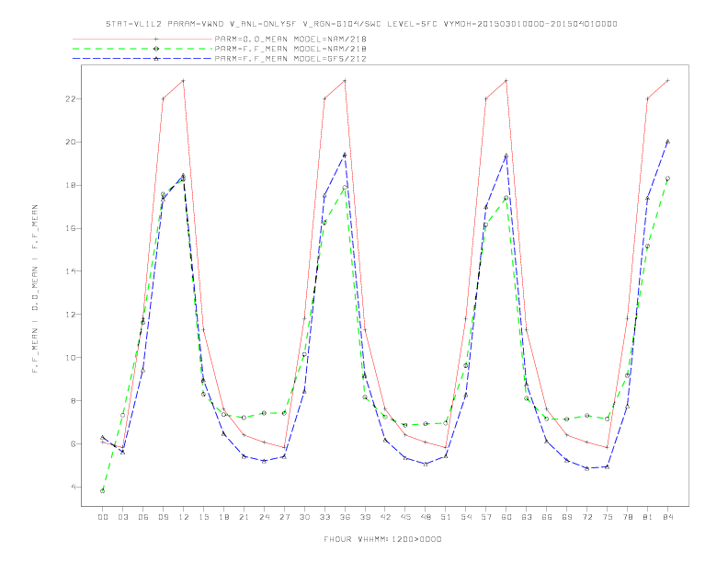The width and height of the screenshot is (728, 563).
Task: Click x-axis forecast hour label 63
Action: point(527,517)
